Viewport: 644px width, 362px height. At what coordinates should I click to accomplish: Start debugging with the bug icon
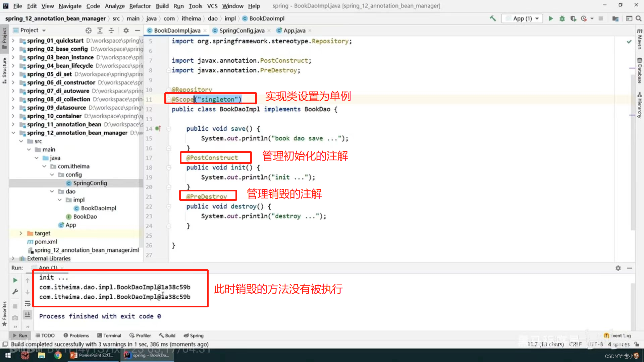point(562,18)
